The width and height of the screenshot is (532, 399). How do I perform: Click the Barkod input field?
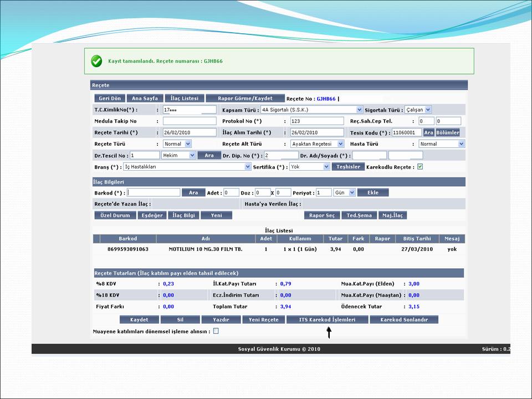click(154, 192)
